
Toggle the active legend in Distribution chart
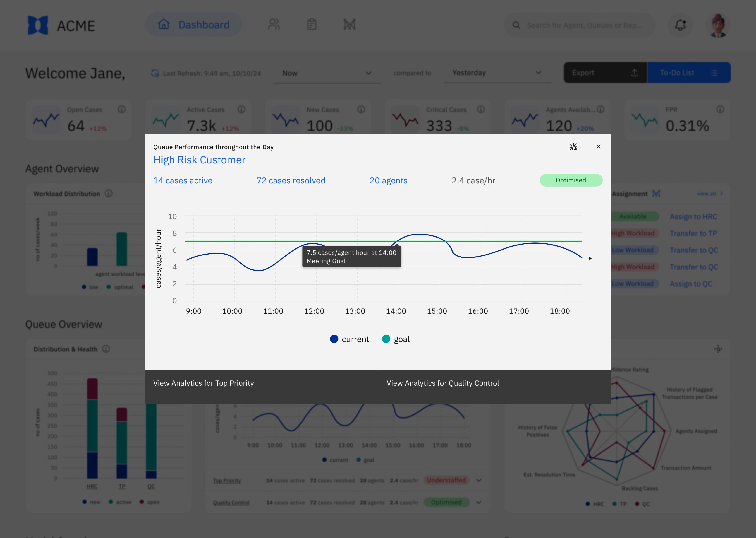pyautogui.click(x=120, y=502)
